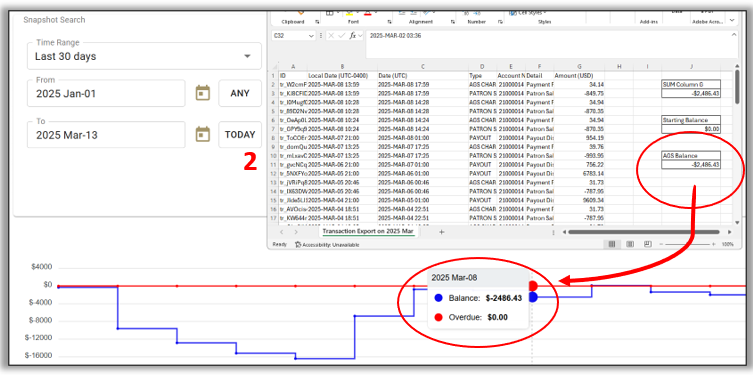Click the -$2,486.43 cell under AGS Balance

point(691,165)
